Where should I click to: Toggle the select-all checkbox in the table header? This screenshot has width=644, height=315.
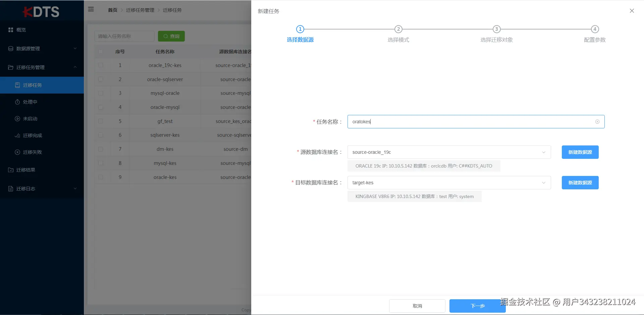pos(101,52)
